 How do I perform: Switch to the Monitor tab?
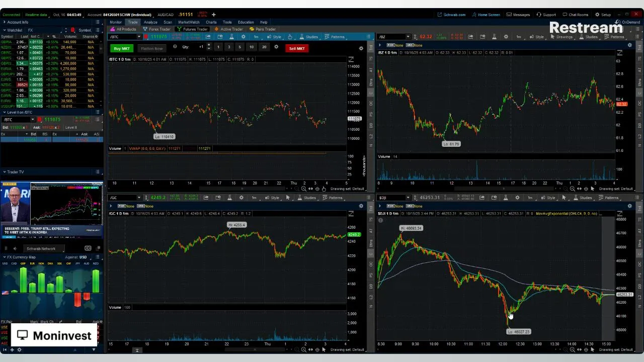116,22
